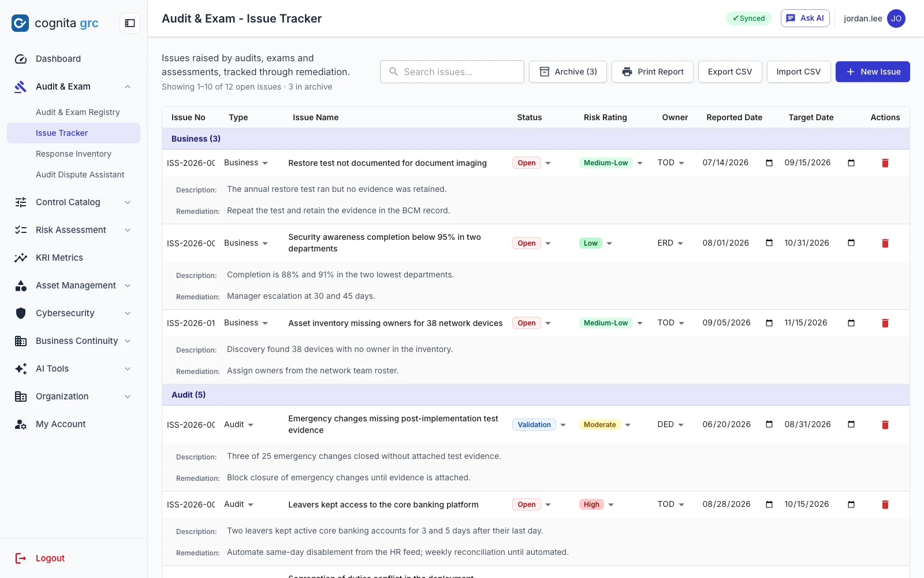Toggle the sidebar collapse icon
The width and height of the screenshot is (924, 578).
130,23
